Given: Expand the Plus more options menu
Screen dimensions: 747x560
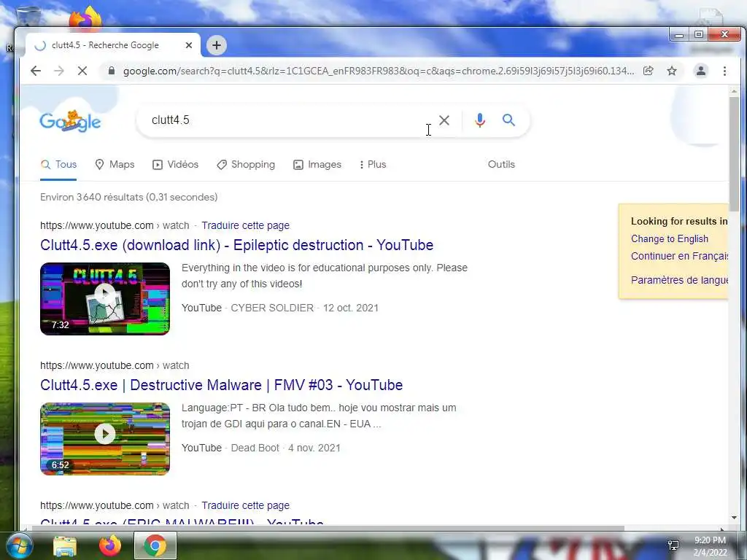Looking at the screenshot, I should tap(373, 164).
